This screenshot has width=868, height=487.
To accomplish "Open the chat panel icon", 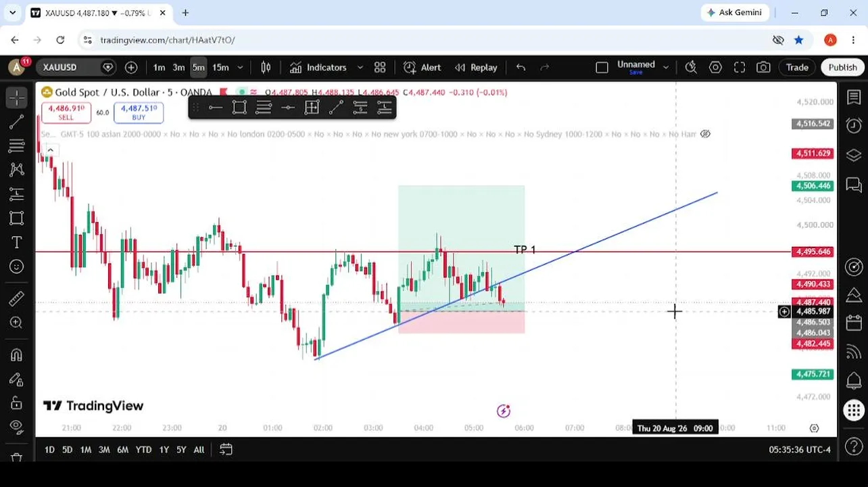I will 854,184.
